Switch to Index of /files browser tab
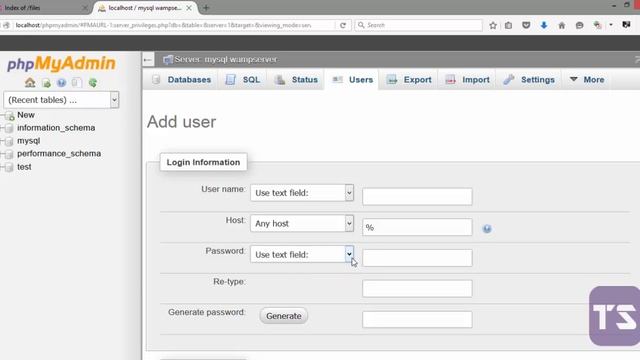 click(43, 8)
